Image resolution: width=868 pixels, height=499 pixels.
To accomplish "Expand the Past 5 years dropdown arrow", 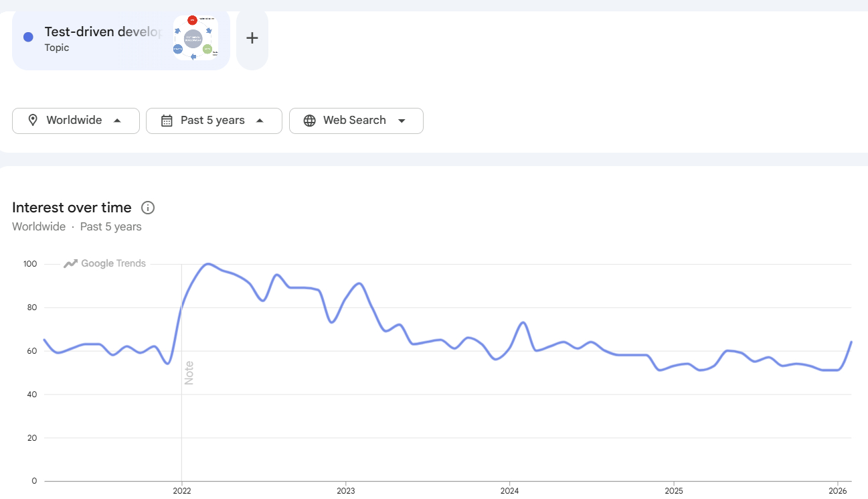I will click(x=260, y=121).
